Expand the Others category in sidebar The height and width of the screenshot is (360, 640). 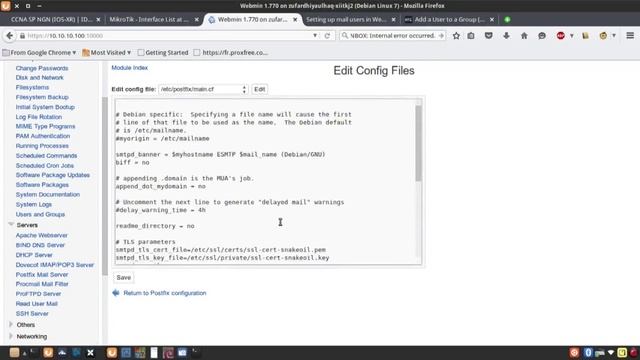(11, 324)
